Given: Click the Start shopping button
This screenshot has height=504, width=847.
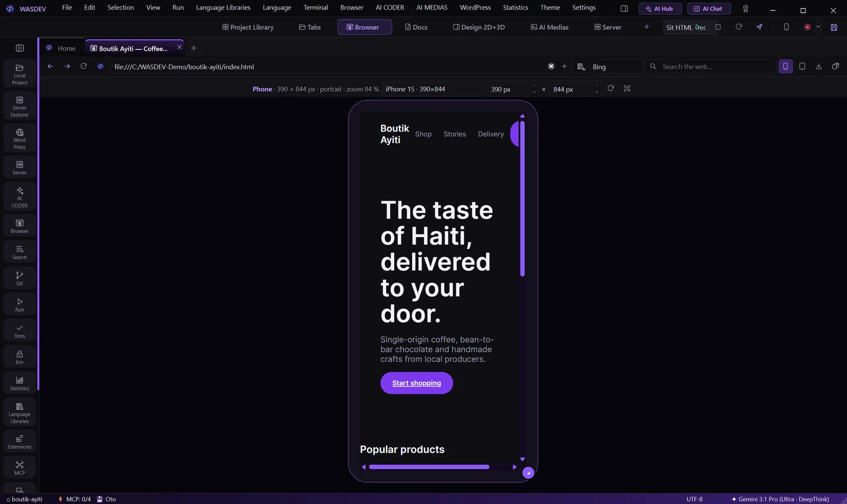Looking at the screenshot, I should (x=416, y=383).
